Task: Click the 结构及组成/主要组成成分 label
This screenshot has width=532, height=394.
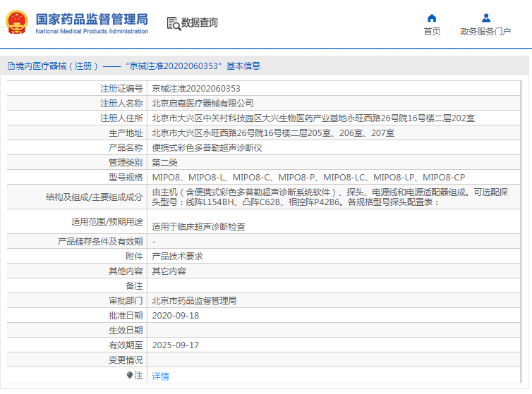Action: tap(95, 197)
